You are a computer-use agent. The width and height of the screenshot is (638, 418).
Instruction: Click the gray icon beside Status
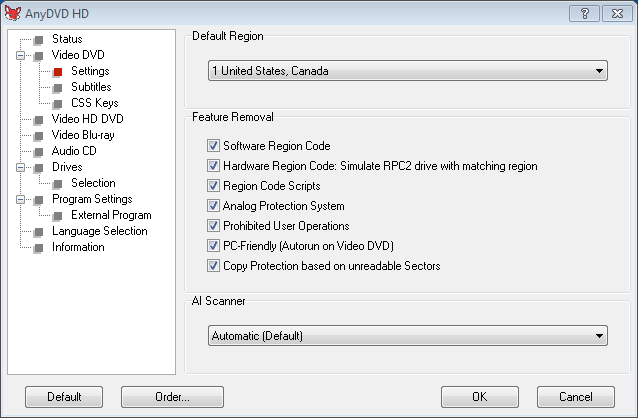(x=38, y=39)
